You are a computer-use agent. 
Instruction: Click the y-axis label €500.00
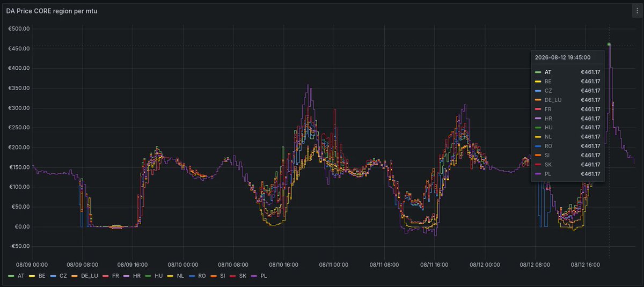[x=18, y=28]
